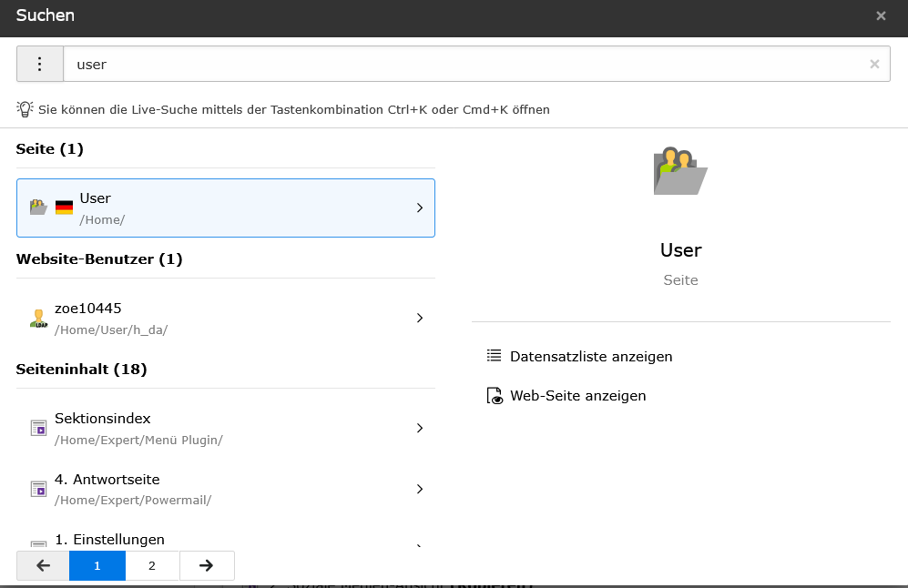
Task: Open '4. Antwortseite' content result
Action: point(226,489)
